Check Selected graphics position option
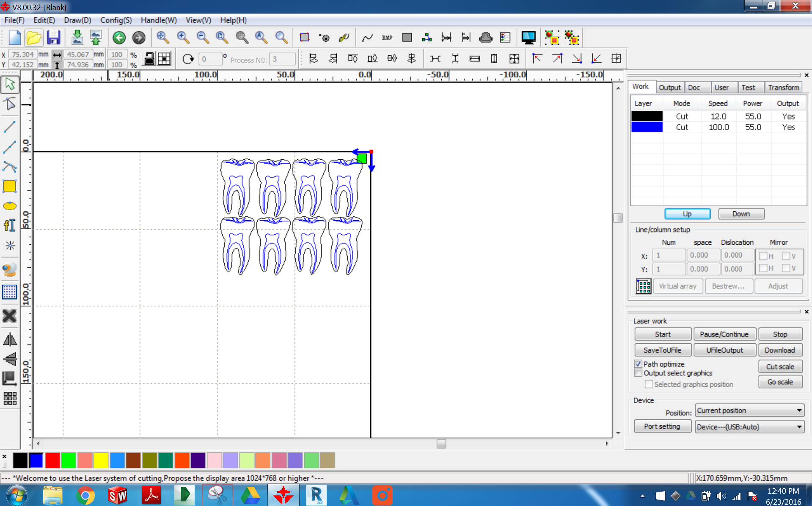This screenshot has height=506, width=812. (649, 384)
